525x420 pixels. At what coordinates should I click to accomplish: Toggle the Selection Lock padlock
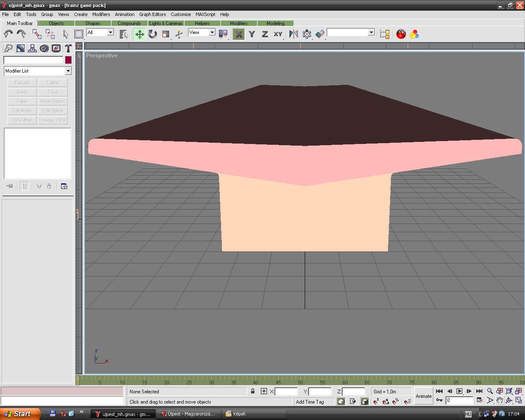(253, 391)
